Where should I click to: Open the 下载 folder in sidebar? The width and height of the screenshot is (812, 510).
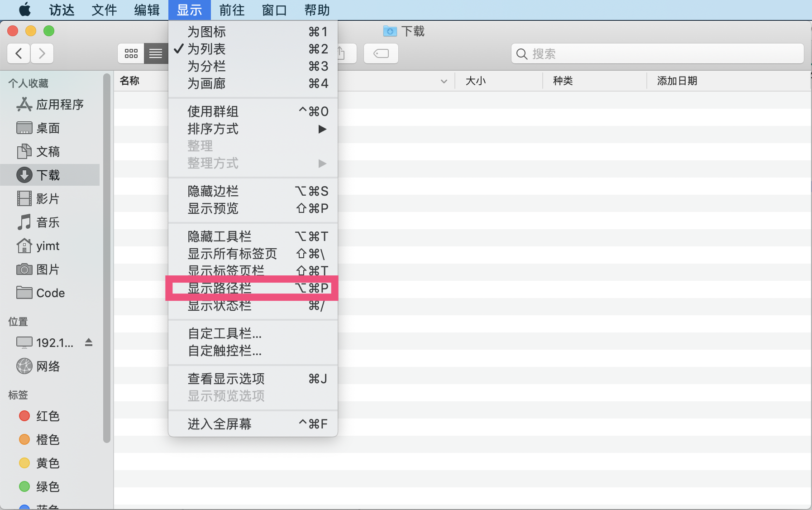(48, 175)
